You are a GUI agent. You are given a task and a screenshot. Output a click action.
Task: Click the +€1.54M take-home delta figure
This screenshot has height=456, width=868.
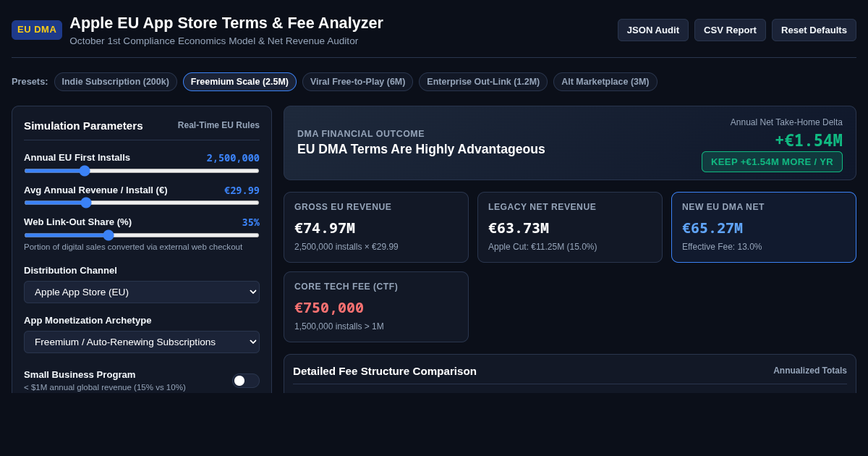pyautogui.click(x=809, y=140)
